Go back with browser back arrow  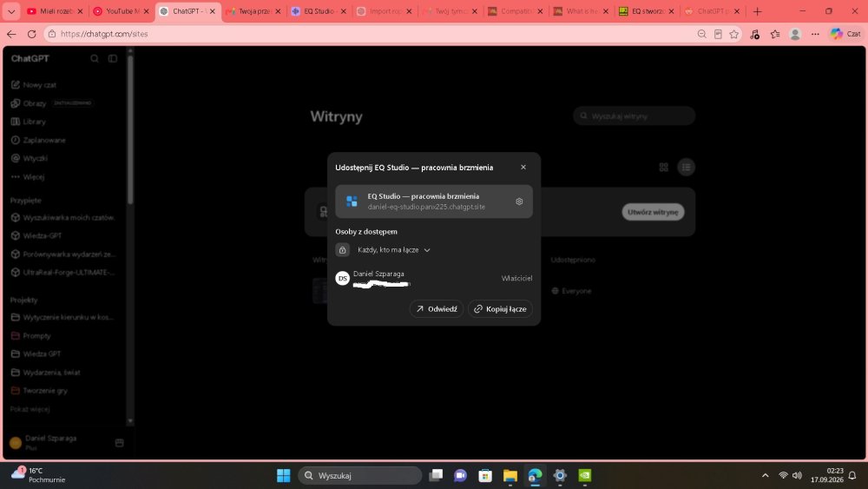point(11,34)
